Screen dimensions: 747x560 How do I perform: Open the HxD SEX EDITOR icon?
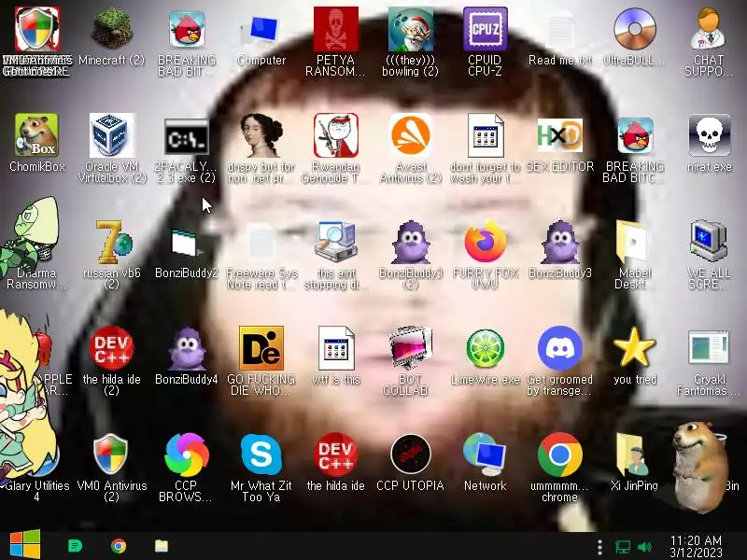(559, 135)
